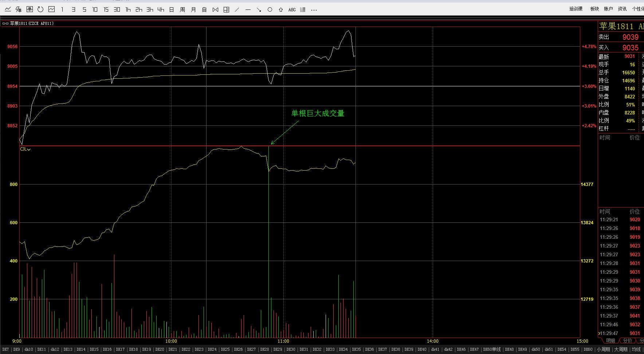Image resolution: width=644 pixels, height=354 pixels.
Task: Select the up-arrow marker tool
Action: pyautogui.click(x=281, y=10)
